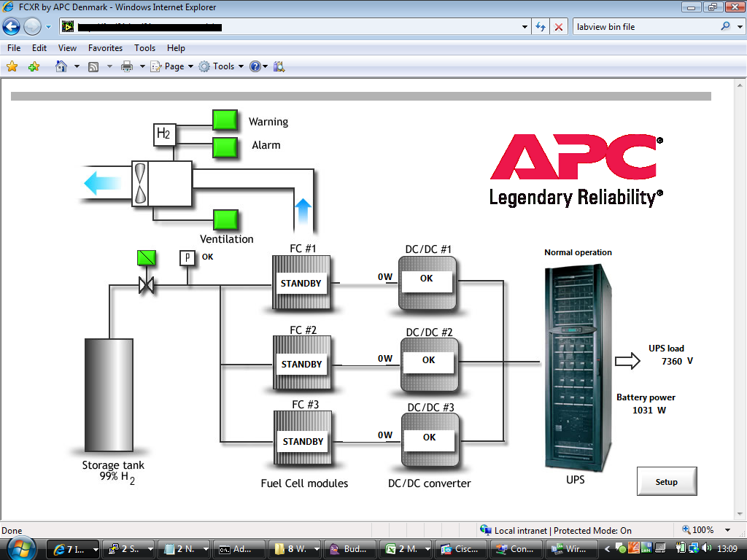The height and width of the screenshot is (560, 747).
Task: Click the UPS load value '7360'
Action: (x=672, y=362)
